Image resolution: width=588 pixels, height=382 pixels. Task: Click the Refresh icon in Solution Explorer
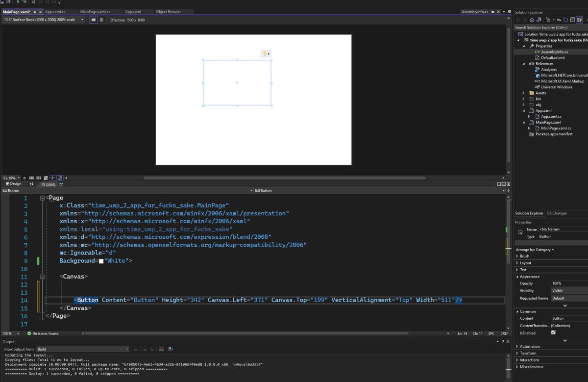click(566, 20)
